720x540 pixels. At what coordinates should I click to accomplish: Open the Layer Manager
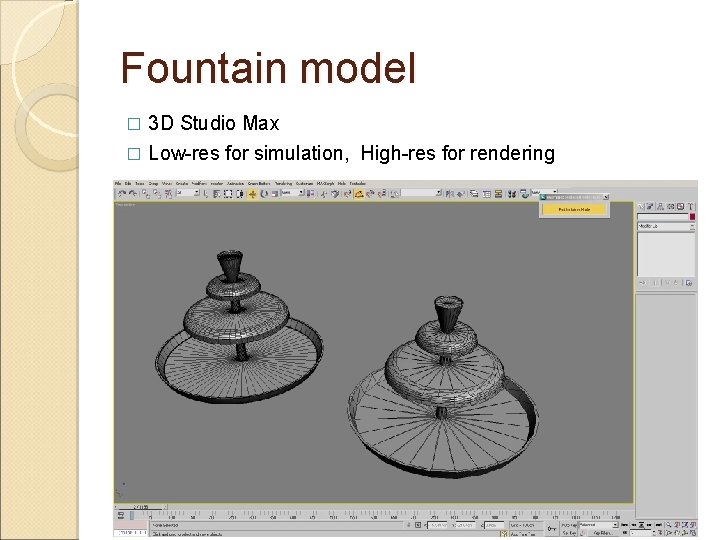pos(474,194)
